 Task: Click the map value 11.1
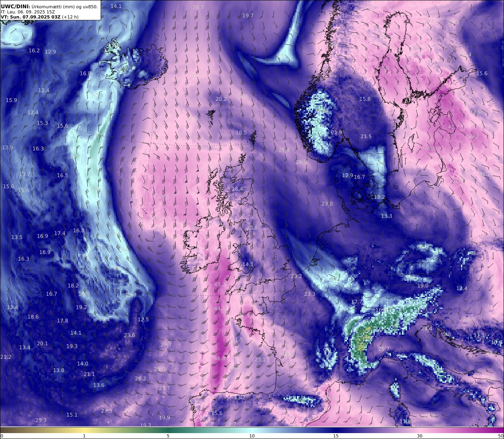click(x=479, y=335)
